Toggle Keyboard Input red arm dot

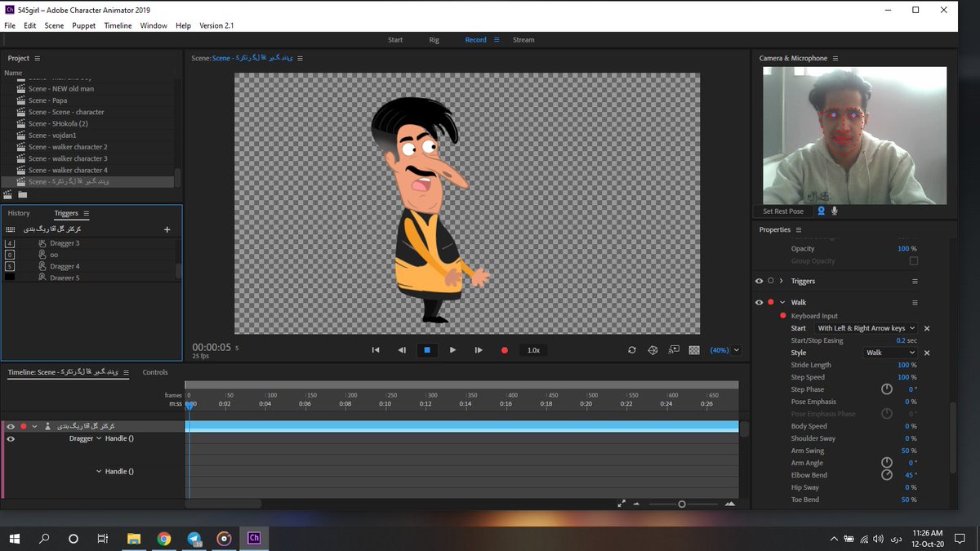pyautogui.click(x=783, y=316)
